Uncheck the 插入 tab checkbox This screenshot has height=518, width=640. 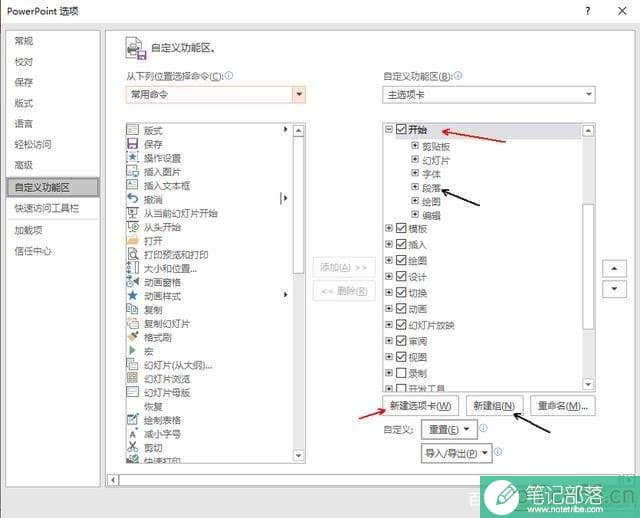click(x=401, y=244)
